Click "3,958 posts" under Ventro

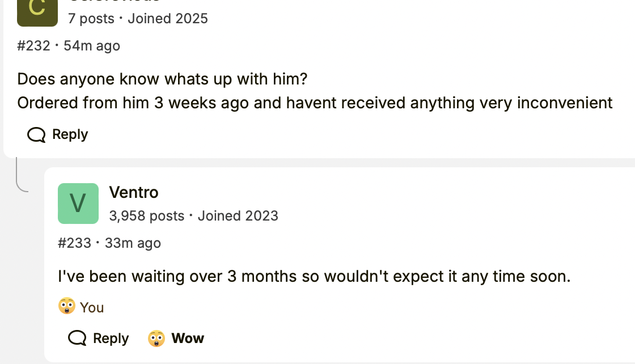pyautogui.click(x=146, y=216)
